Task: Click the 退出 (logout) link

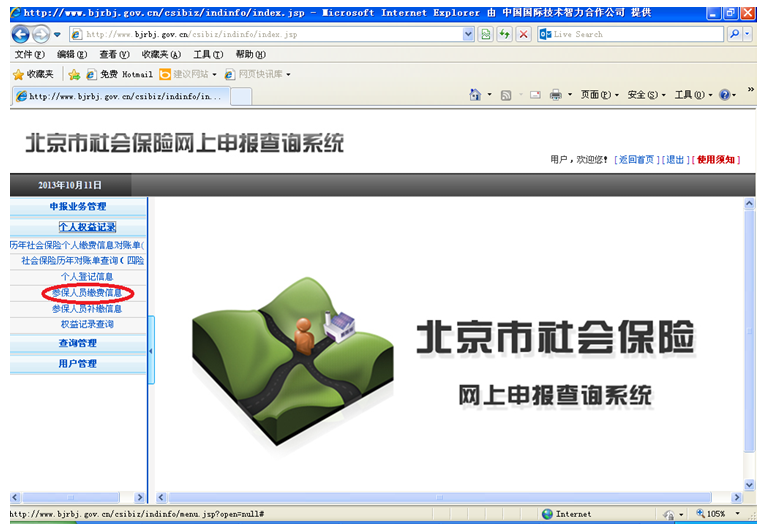Action: (x=677, y=160)
